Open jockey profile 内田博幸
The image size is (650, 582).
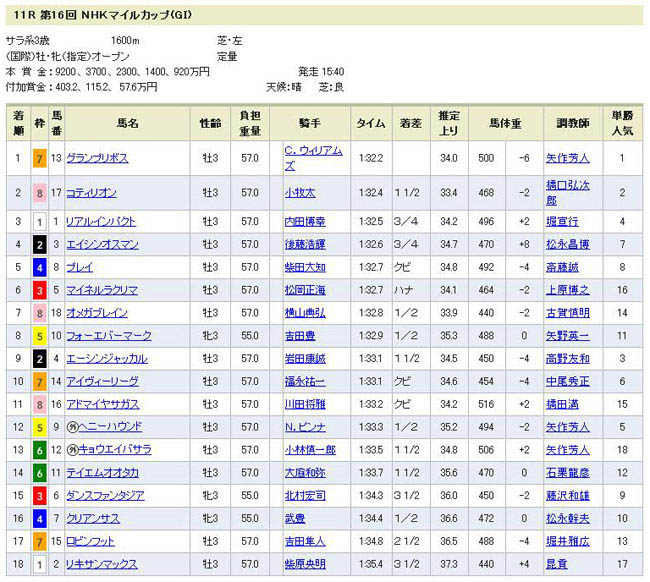(x=305, y=220)
